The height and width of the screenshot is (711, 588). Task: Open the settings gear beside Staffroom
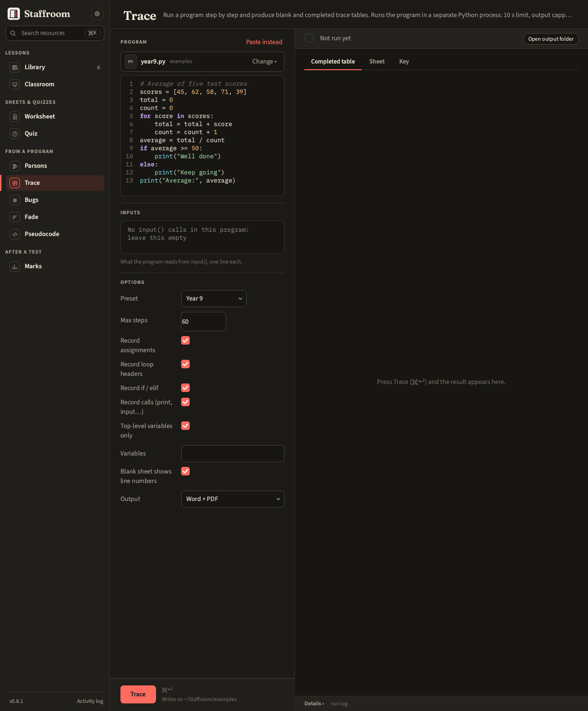tap(97, 14)
